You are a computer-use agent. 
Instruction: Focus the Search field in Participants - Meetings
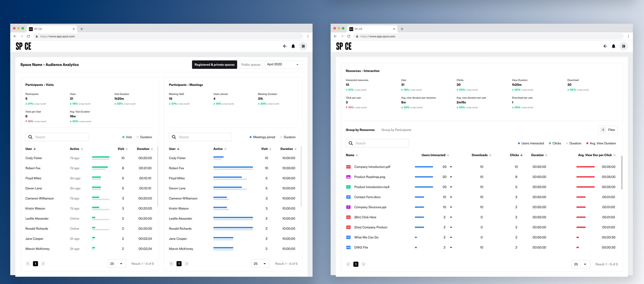[200, 137]
